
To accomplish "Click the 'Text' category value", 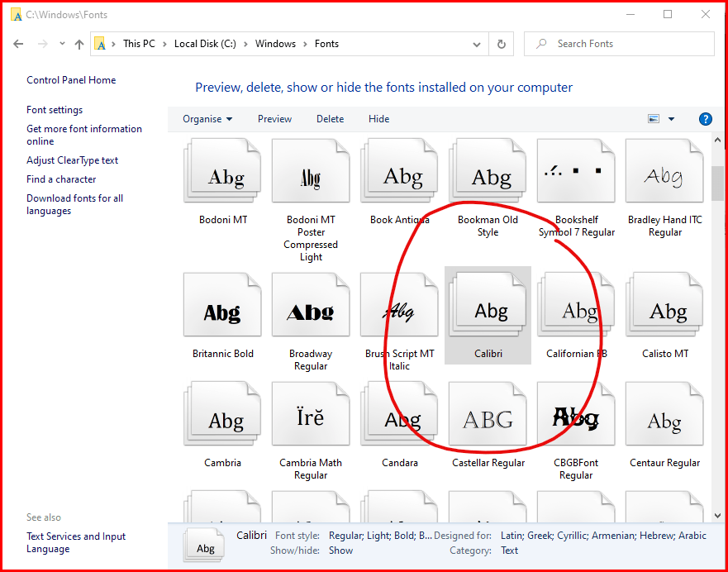I will [x=509, y=551].
